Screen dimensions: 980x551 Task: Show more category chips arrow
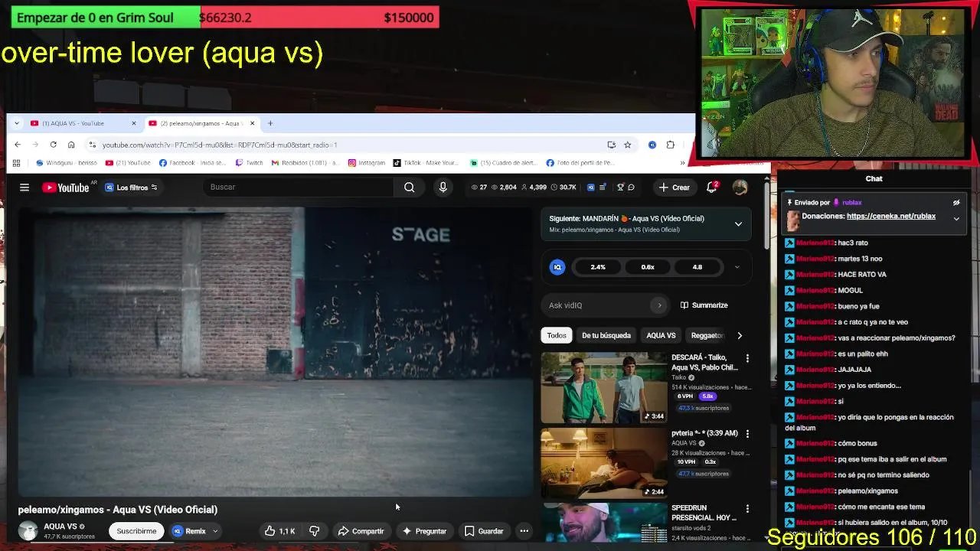tap(739, 335)
